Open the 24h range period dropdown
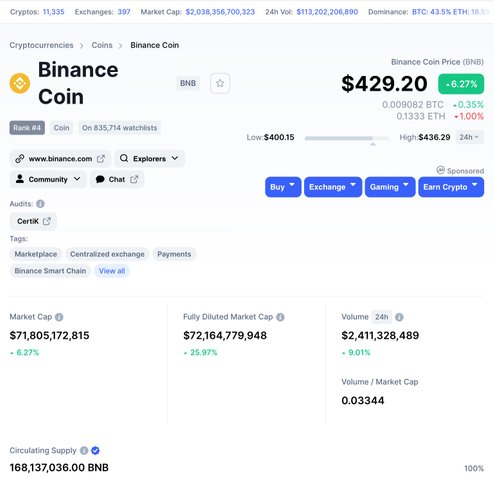The height and width of the screenshot is (480, 494). (x=469, y=137)
